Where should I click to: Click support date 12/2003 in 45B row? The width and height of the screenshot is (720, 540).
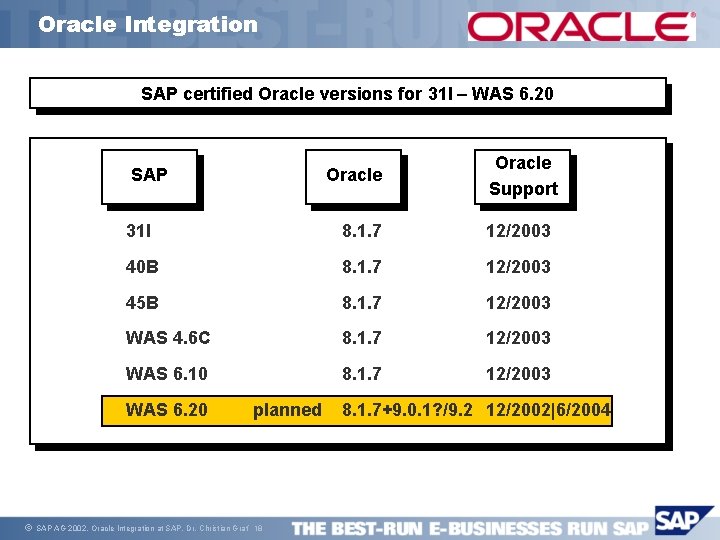pyautogui.click(x=518, y=303)
